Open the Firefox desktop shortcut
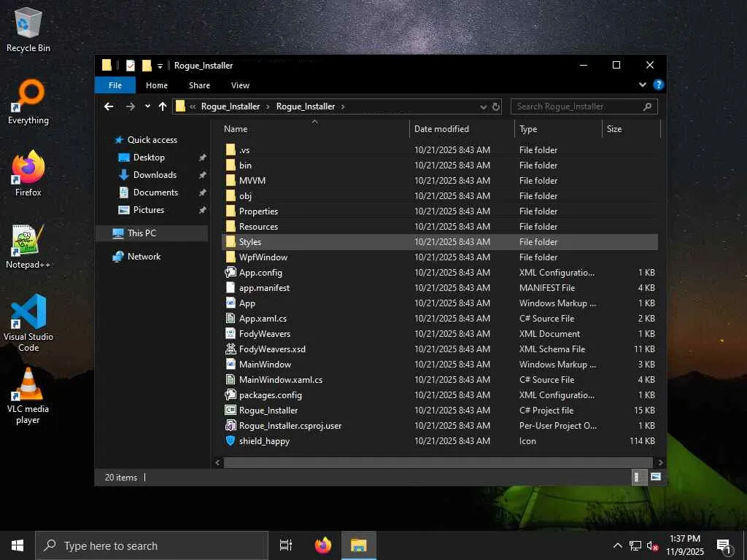The width and height of the screenshot is (747, 560). tap(28, 174)
